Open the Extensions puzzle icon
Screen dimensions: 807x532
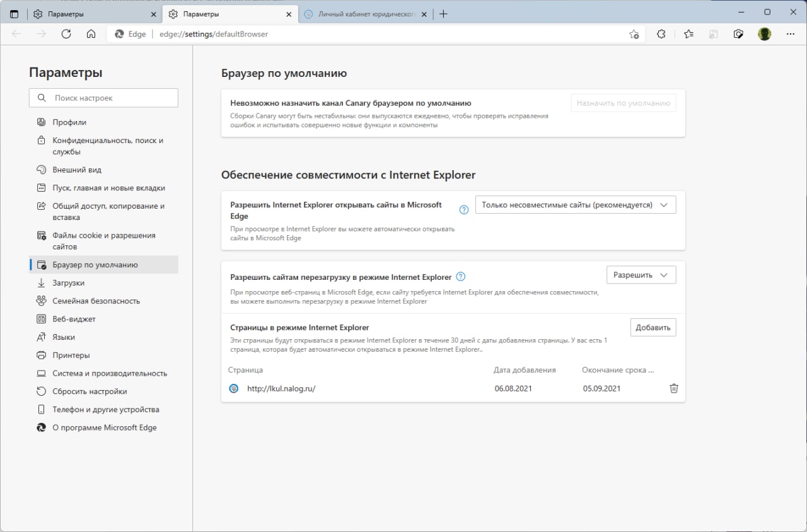(x=661, y=34)
